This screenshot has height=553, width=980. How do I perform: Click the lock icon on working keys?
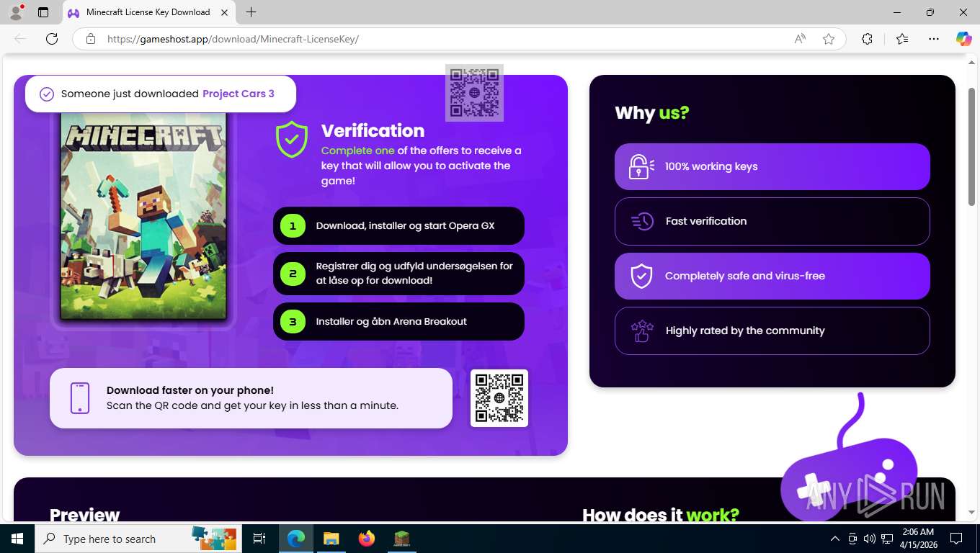click(641, 166)
